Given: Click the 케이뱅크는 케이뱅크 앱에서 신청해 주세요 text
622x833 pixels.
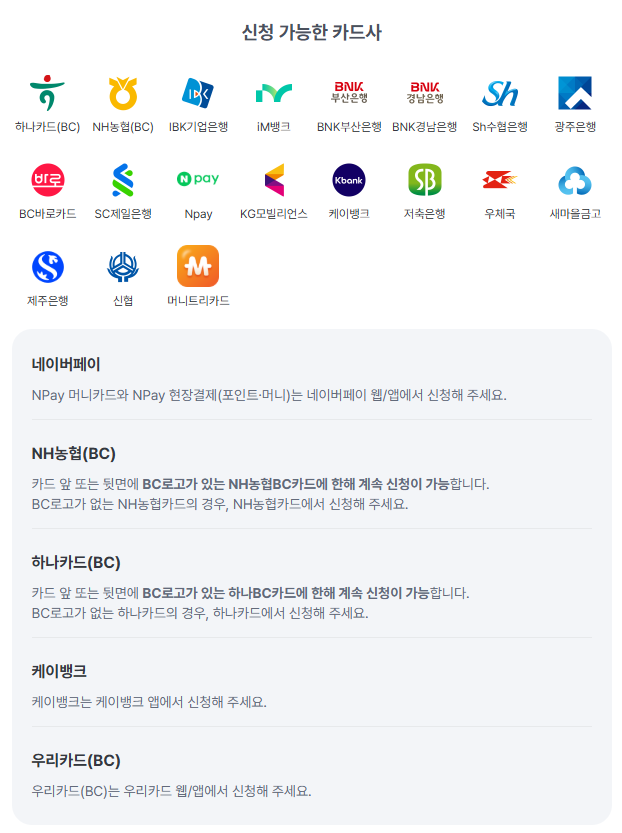Looking at the screenshot, I should (149, 702).
